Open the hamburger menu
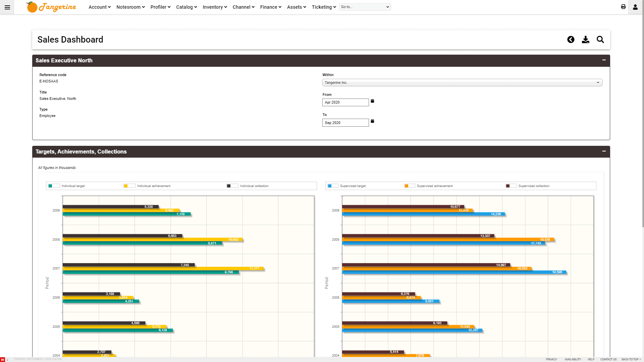This screenshot has width=644, height=362. (x=7, y=7)
